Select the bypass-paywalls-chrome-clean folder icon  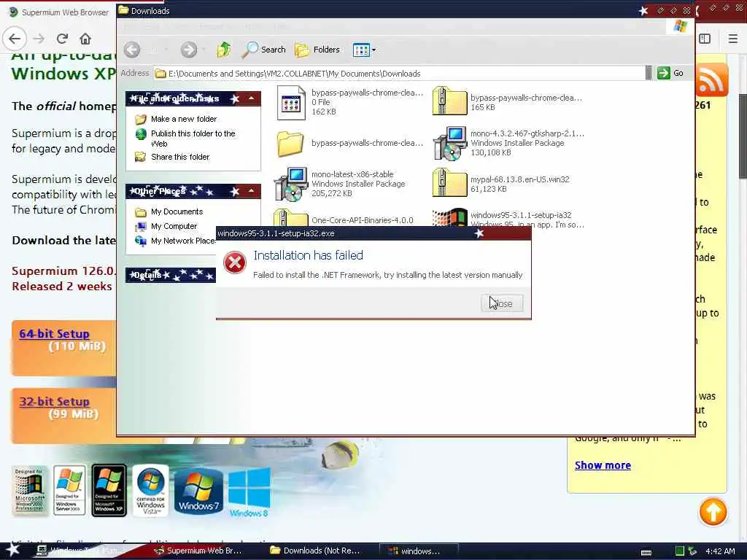pyautogui.click(x=290, y=144)
